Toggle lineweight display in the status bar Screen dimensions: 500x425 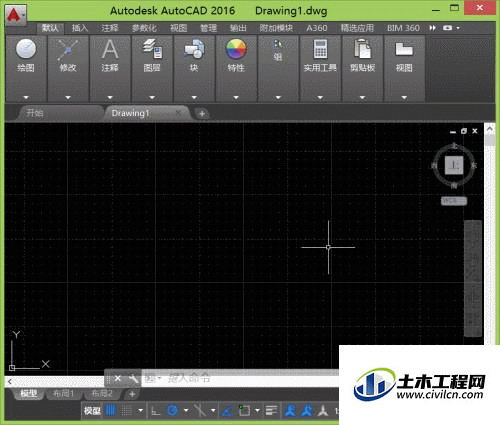click(x=272, y=410)
